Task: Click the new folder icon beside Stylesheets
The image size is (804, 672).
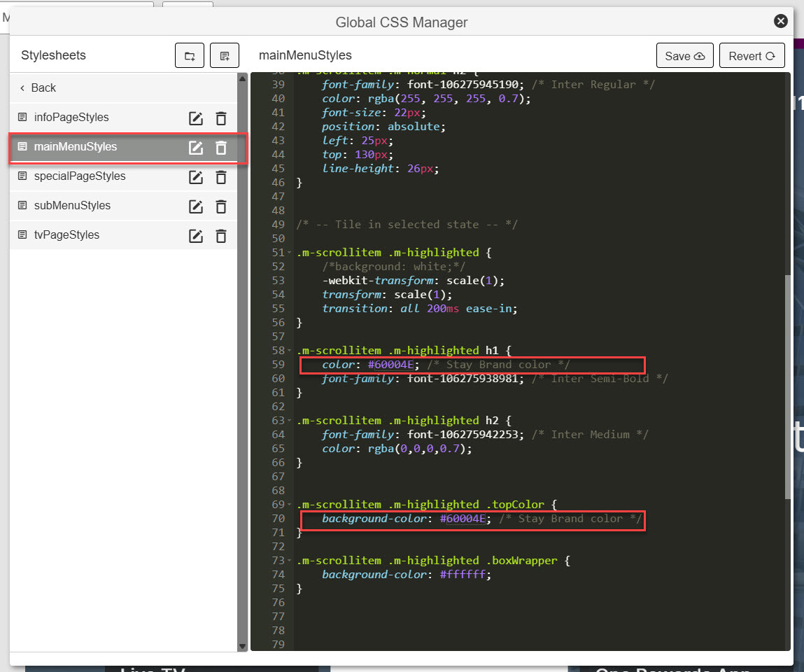Action: 190,56
